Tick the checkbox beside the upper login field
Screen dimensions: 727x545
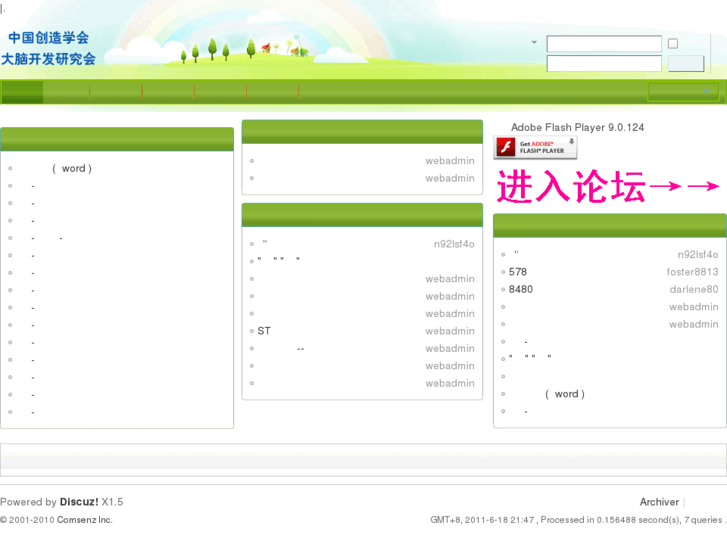click(673, 44)
